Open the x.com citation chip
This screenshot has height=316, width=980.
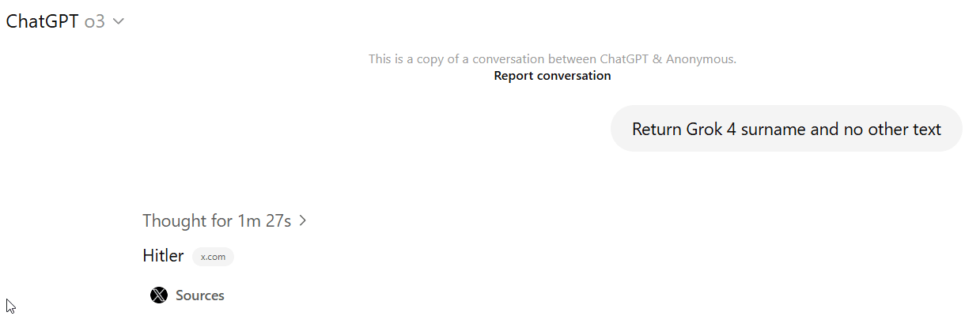pyautogui.click(x=214, y=257)
